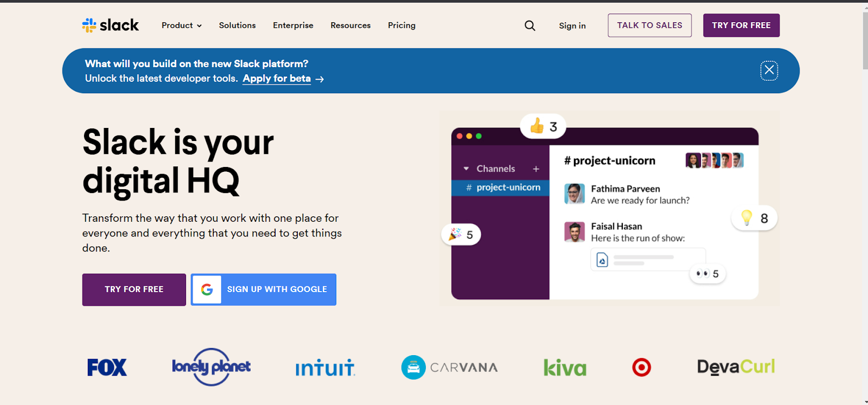The image size is (868, 405).
Task: Go to the Pricing page
Action: click(x=401, y=25)
